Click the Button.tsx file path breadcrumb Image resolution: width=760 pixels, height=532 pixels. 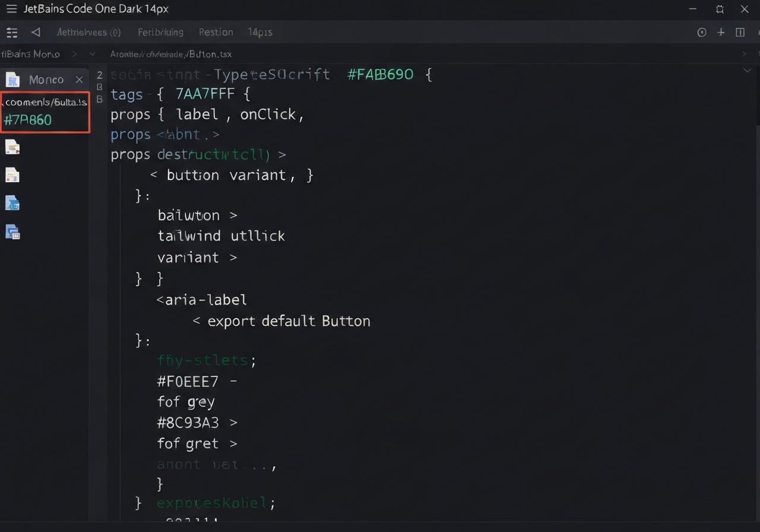point(170,54)
